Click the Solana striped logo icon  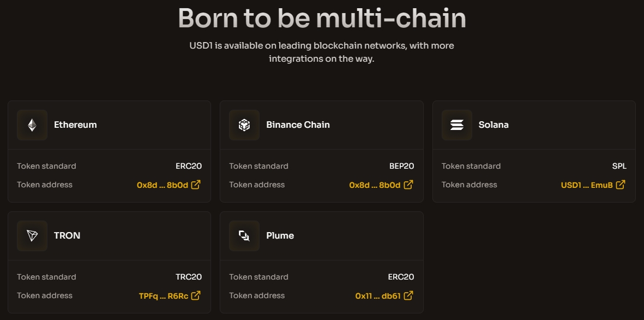click(x=457, y=125)
